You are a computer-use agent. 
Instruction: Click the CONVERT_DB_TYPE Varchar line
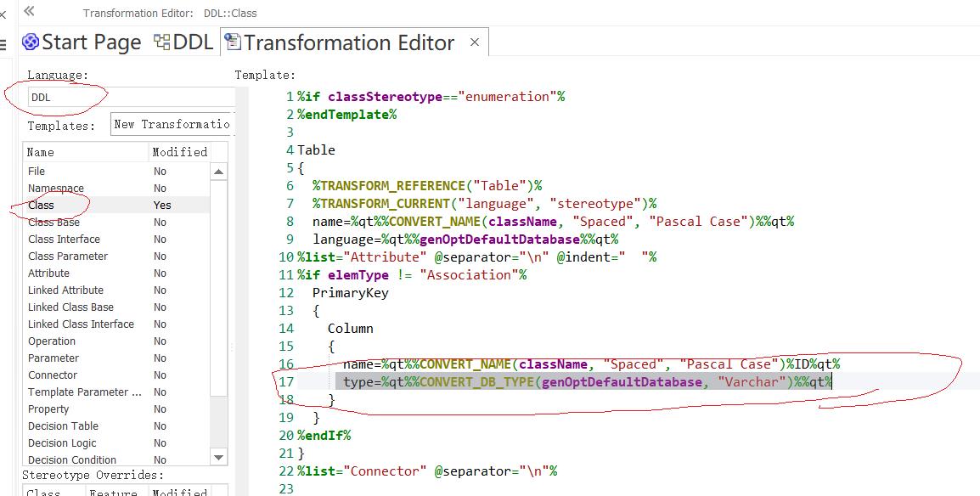coord(588,381)
